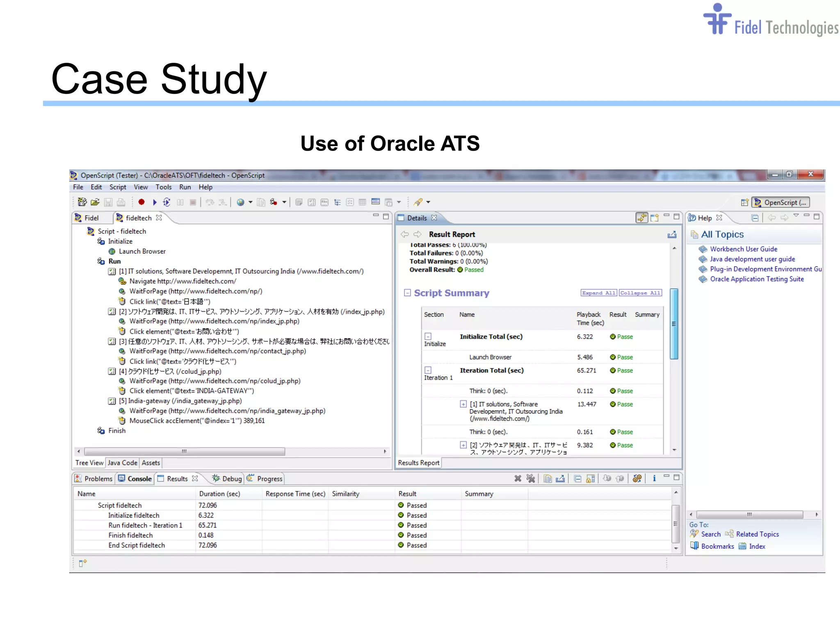Open the globe icon dropdown arrow
The image size is (840, 630).
tap(250, 202)
